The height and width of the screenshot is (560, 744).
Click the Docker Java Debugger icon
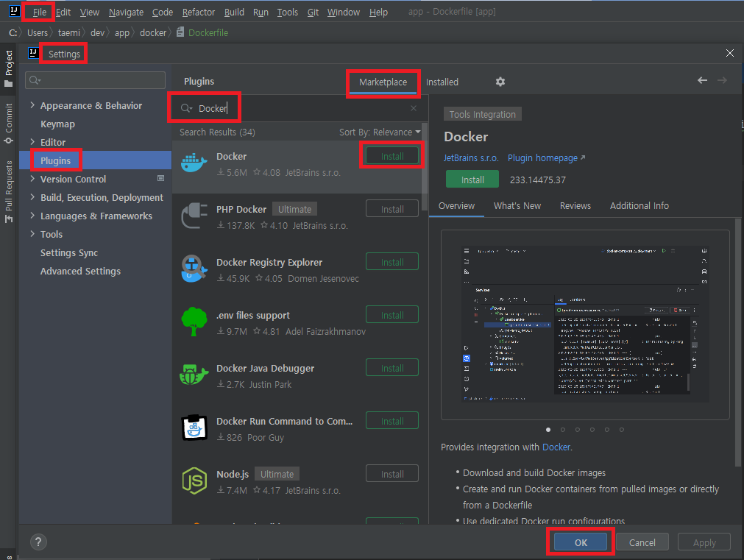[194, 375]
